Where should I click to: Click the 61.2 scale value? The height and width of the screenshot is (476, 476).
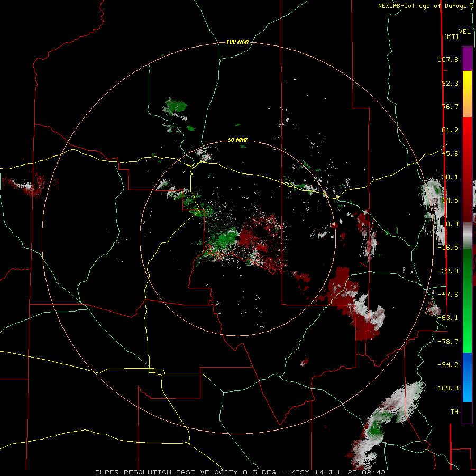pyautogui.click(x=450, y=130)
